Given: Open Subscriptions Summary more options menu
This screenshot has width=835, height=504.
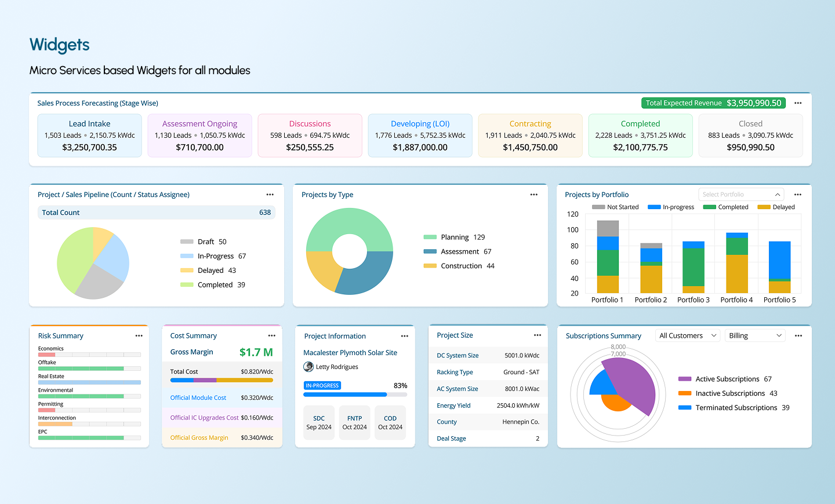Looking at the screenshot, I should point(798,336).
